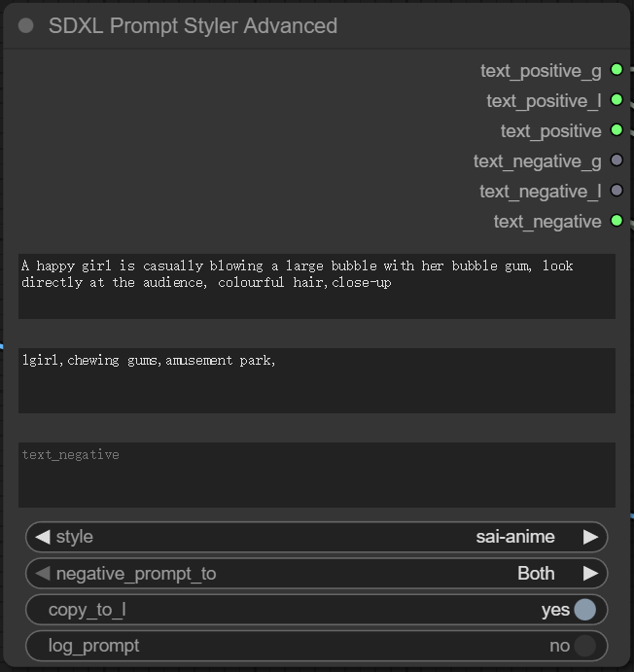Toggle the copy_to_l switch
This screenshot has height=672, width=634.
point(583,610)
